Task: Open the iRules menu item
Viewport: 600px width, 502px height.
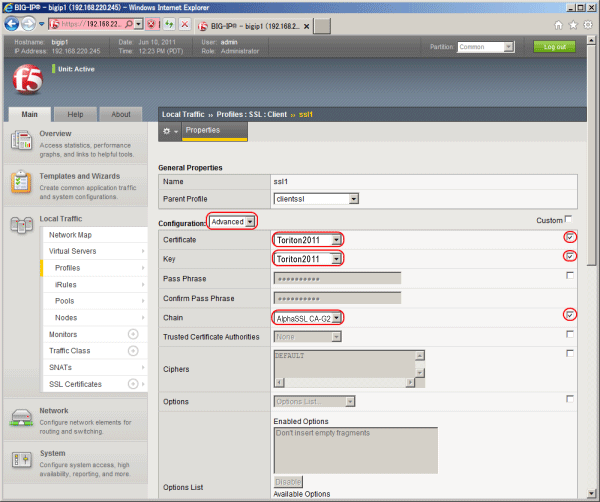Action: click(95, 285)
